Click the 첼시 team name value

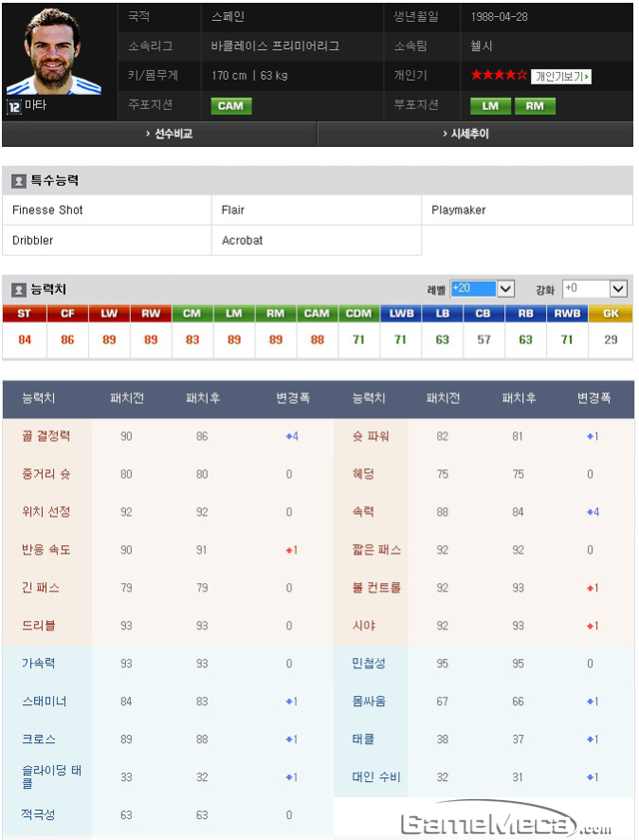pyautogui.click(x=481, y=46)
